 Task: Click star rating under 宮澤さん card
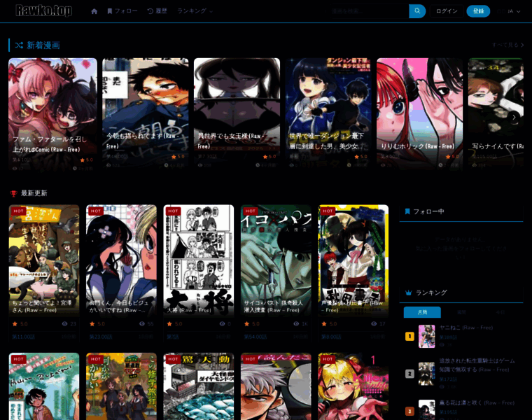(20, 324)
